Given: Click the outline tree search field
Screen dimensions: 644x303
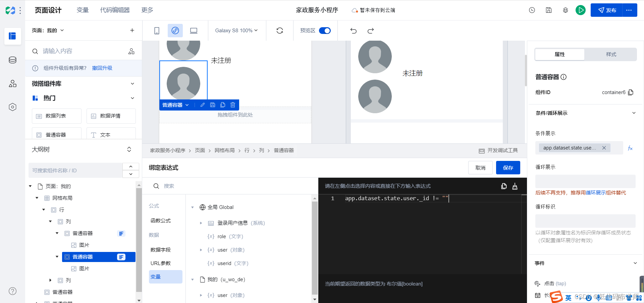Looking at the screenshot, I should [75, 170].
